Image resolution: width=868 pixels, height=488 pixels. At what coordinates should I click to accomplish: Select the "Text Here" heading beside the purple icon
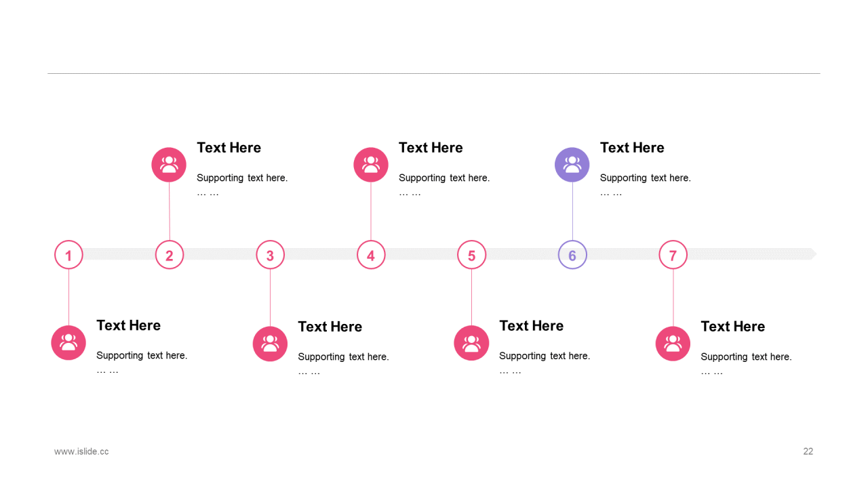(x=632, y=148)
